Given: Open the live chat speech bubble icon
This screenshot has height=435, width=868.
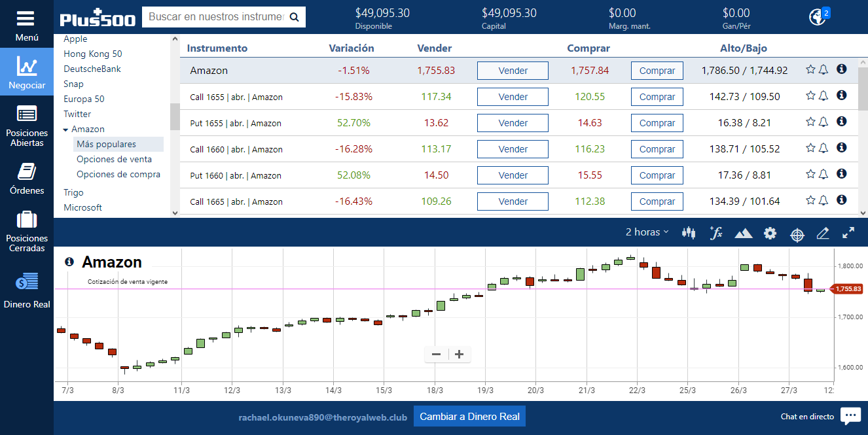Looking at the screenshot, I should click(850, 416).
